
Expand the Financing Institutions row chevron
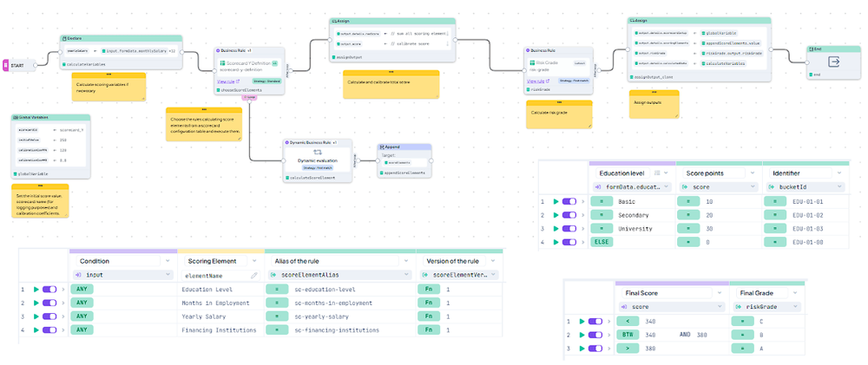coord(63,330)
